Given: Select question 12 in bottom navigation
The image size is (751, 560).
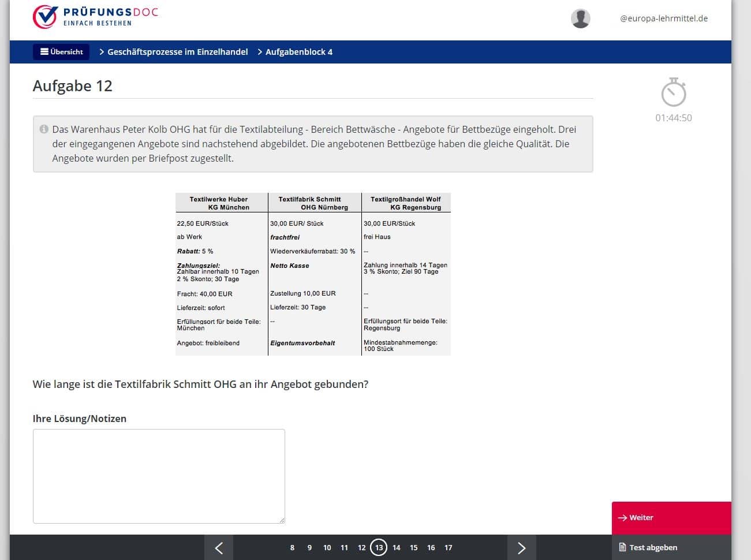Looking at the screenshot, I should (x=361, y=547).
